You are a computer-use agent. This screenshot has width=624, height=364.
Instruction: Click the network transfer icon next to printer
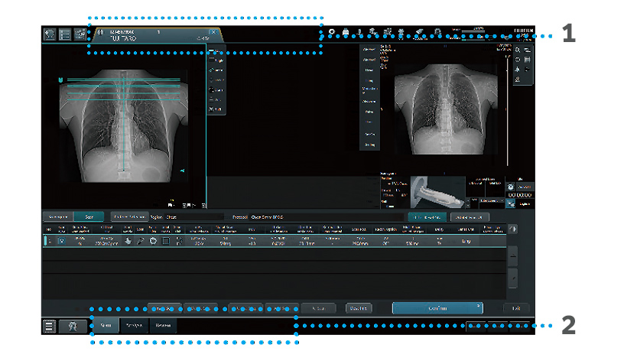(359, 33)
